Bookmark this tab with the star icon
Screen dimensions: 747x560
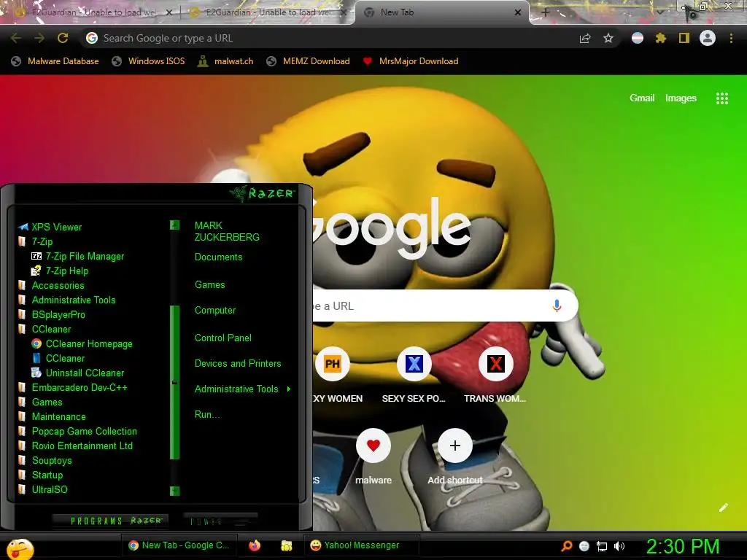608,38
